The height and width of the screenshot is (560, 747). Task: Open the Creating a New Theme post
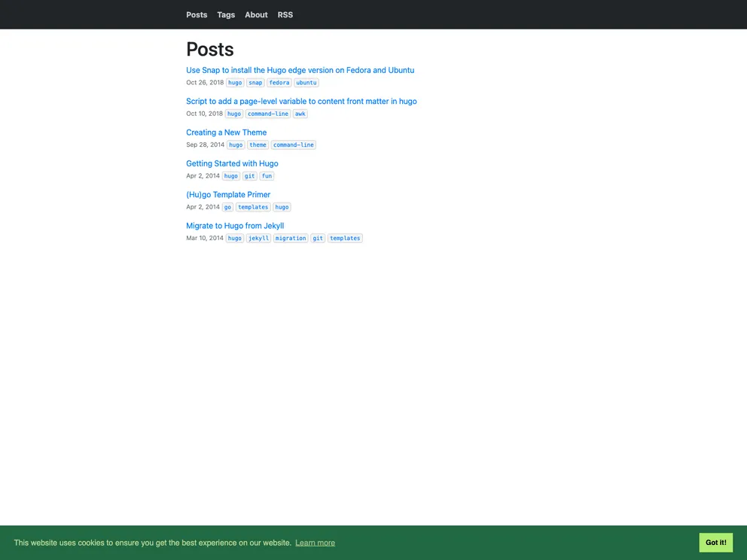pyautogui.click(x=226, y=132)
